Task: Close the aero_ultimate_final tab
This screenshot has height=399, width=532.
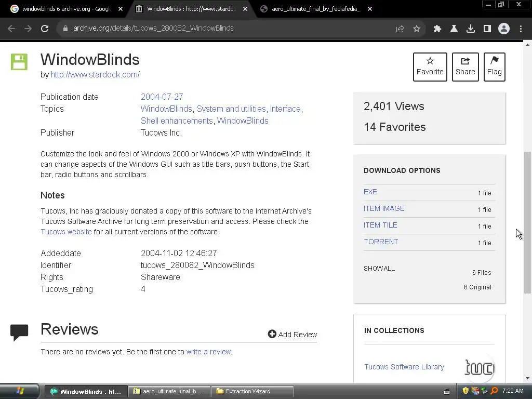Action: pyautogui.click(x=370, y=9)
